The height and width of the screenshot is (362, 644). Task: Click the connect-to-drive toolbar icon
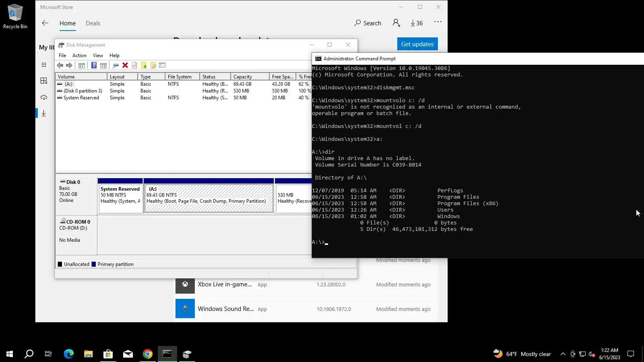click(116, 65)
